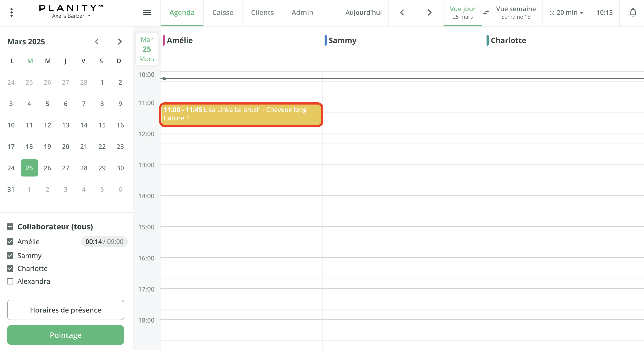
Task: Open the Axel's Barber salon dropdown
Action: pyautogui.click(x=71, y=16)
